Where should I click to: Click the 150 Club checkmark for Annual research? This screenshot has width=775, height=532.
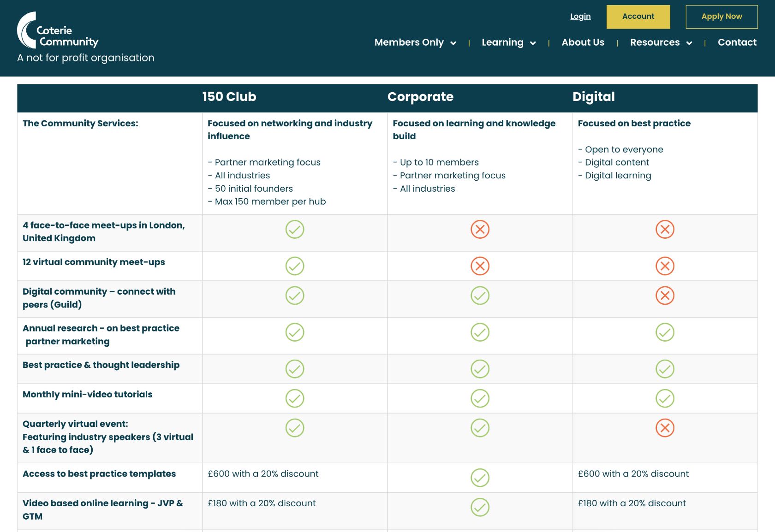295,332
